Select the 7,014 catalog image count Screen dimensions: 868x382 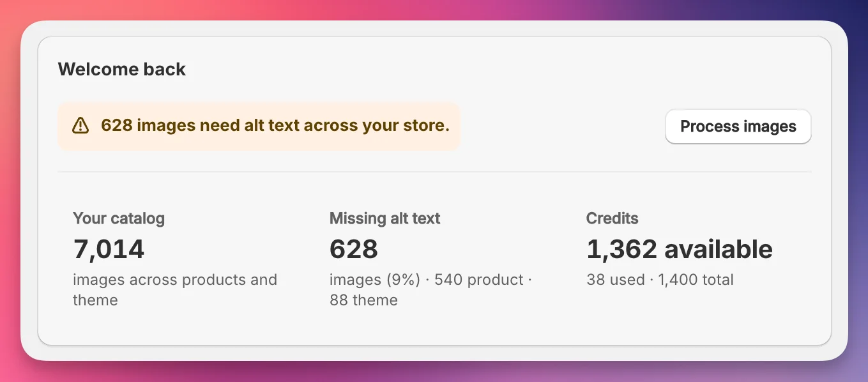click(109, 249)
